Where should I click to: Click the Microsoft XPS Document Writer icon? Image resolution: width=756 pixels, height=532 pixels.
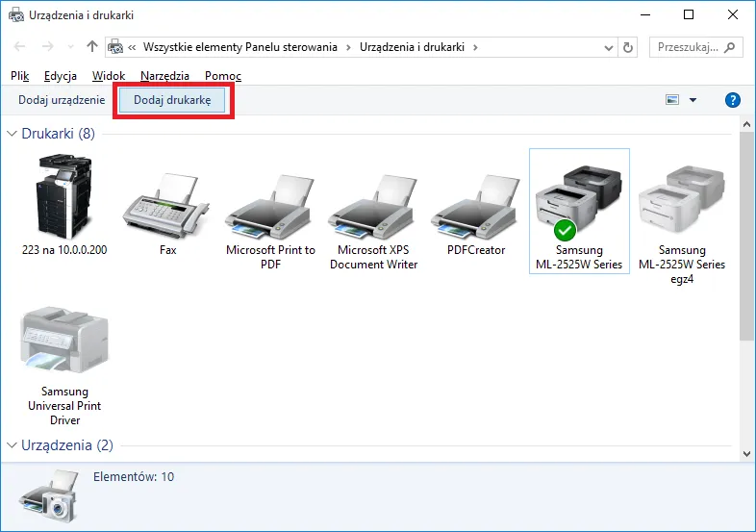click(373, 208)
